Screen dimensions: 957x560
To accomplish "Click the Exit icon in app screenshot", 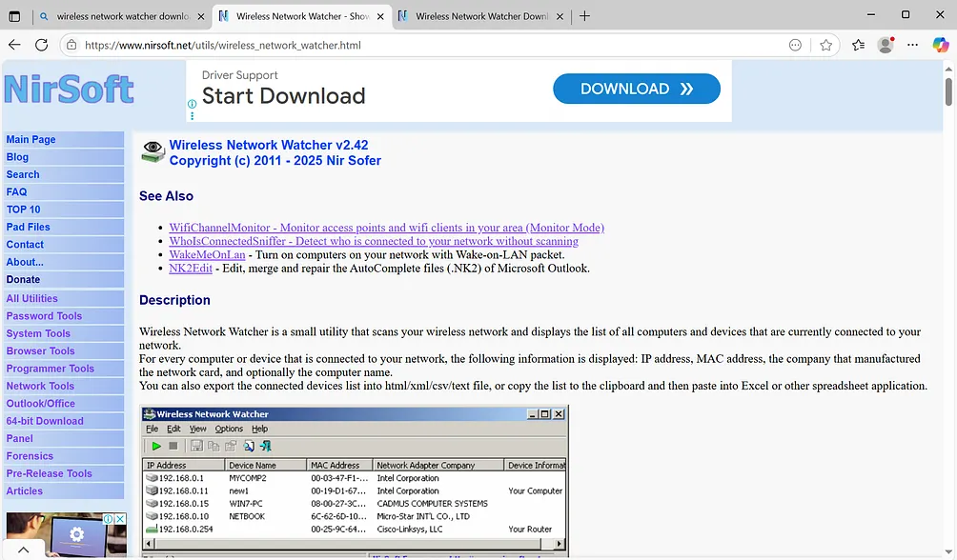I will (x=266, y=446).
